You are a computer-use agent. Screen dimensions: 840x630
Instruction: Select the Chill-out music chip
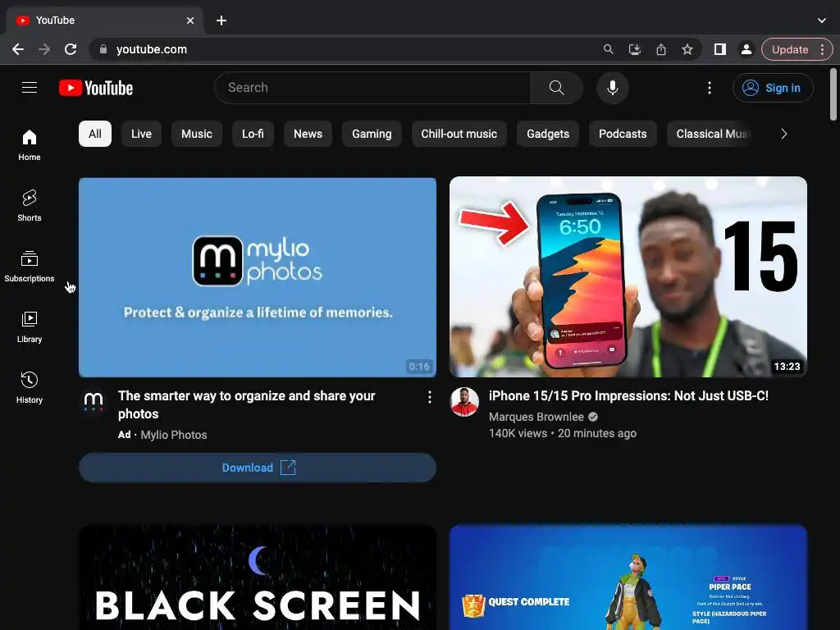click(459, 134)
